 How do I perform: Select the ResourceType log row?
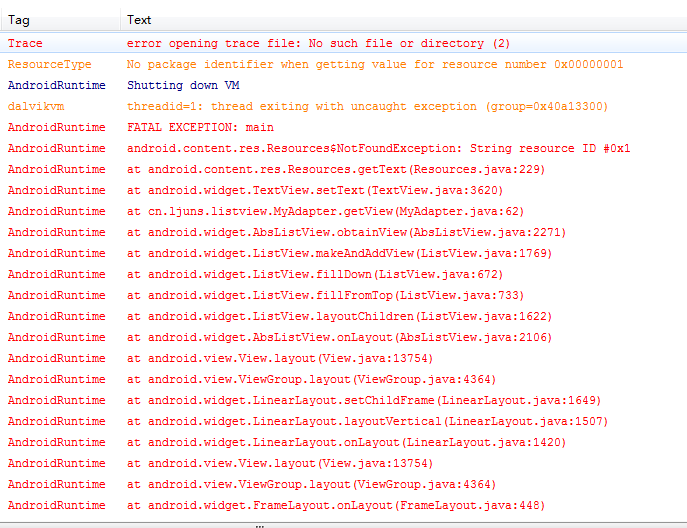344,64
